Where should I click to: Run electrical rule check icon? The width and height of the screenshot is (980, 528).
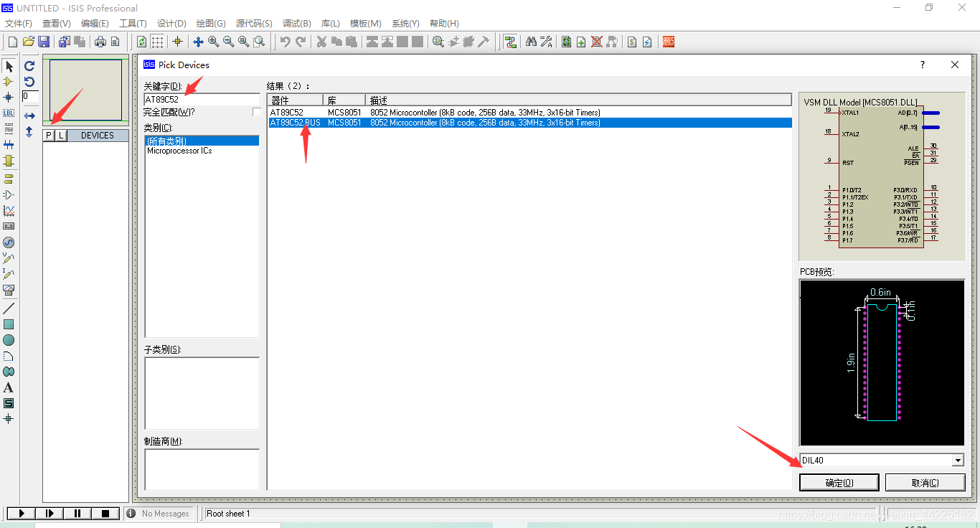(647, 42)
